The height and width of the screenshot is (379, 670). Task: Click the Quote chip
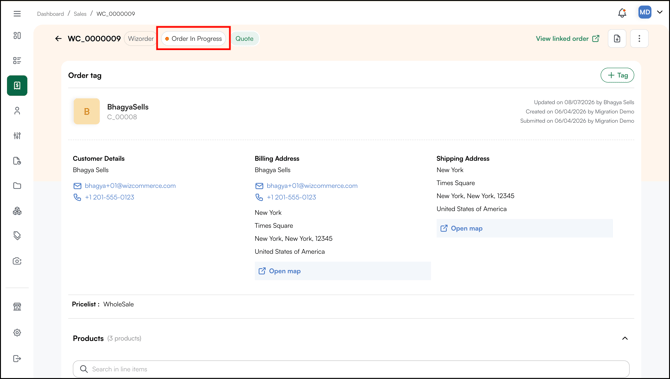pyautogui.click(x=244, y=38)
